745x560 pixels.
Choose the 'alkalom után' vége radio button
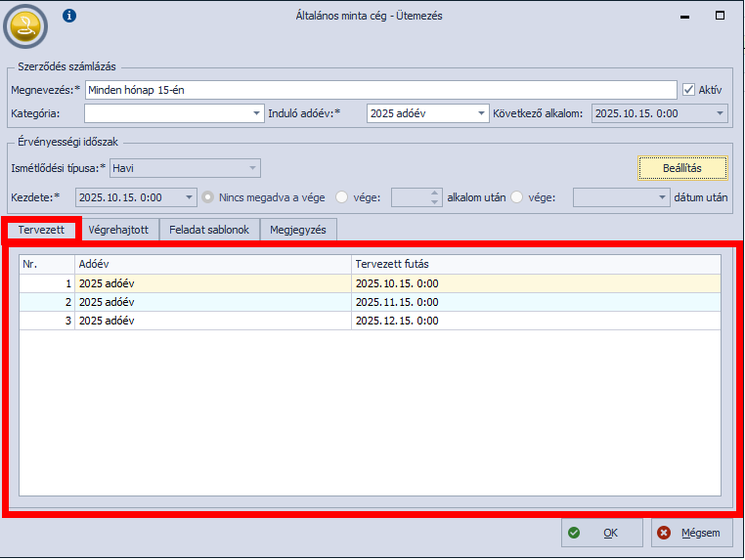pos(341,196)
